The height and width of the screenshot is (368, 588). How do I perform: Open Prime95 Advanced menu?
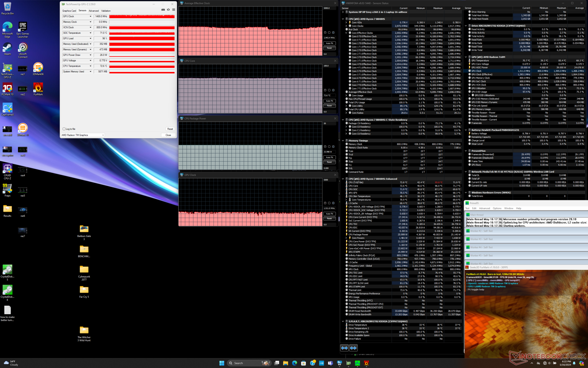point(484,208)
